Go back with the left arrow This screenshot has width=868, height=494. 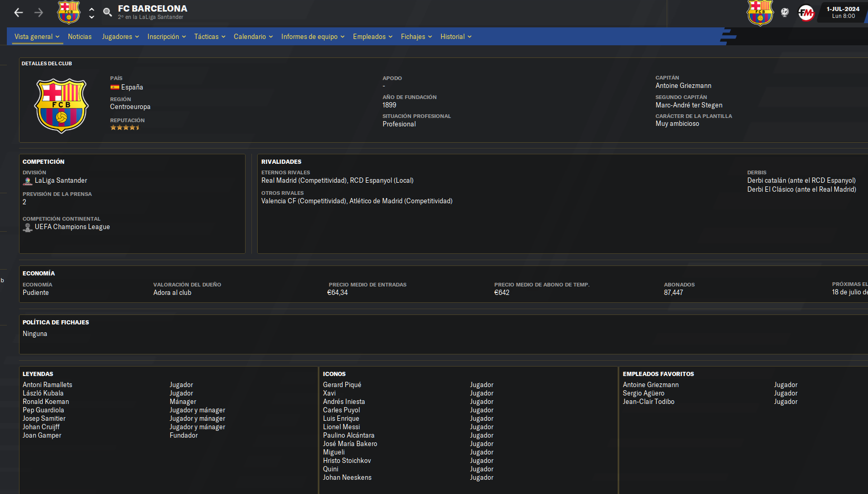(x=18, y=13)
